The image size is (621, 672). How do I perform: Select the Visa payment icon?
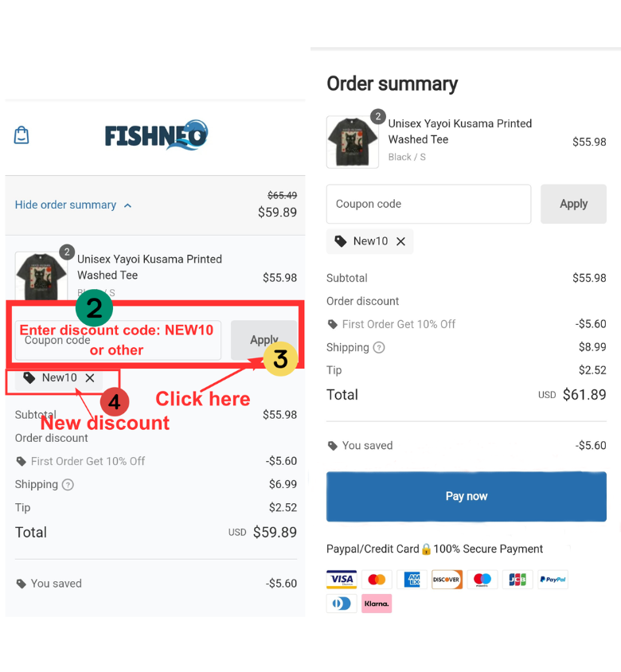[x=342, y=580]
